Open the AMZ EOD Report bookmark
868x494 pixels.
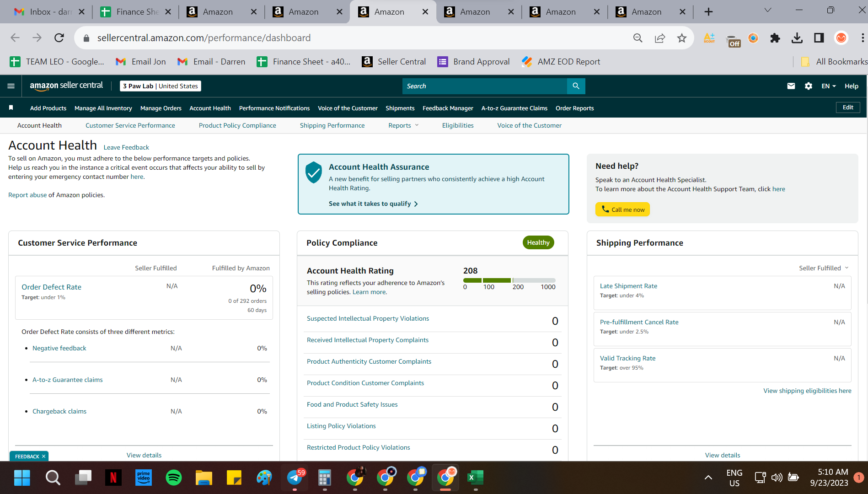[x=561, y=62]
